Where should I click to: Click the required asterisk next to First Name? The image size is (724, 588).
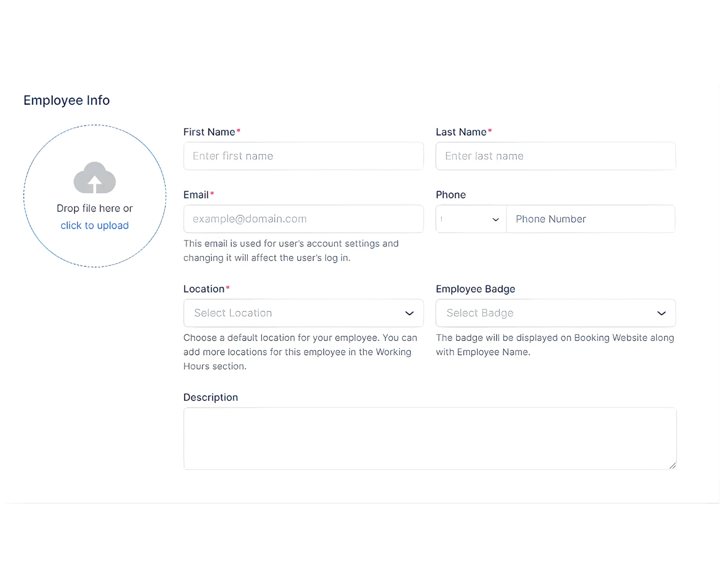tap(238, 130)
